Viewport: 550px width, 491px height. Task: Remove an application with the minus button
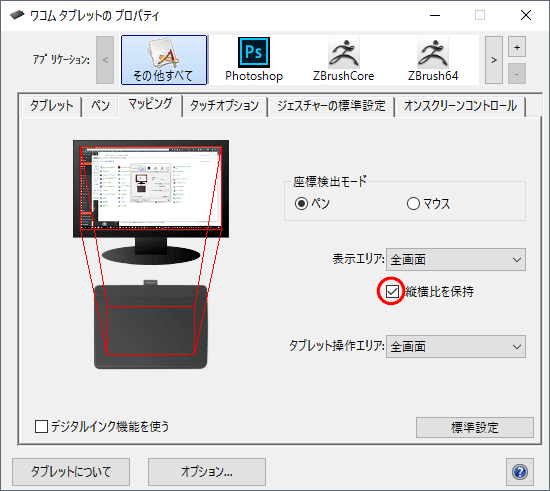[x=517, y=74]
